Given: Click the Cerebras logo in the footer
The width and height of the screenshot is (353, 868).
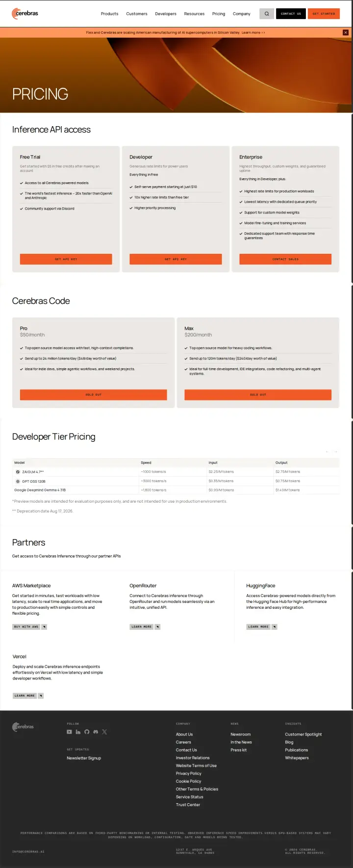Looking at the screenshot, I should click(23, 727).
